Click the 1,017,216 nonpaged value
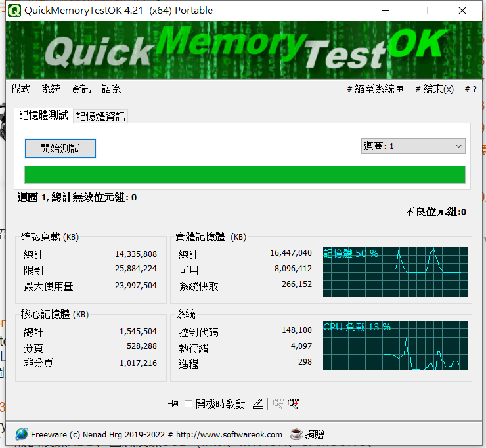 (138, 363)
